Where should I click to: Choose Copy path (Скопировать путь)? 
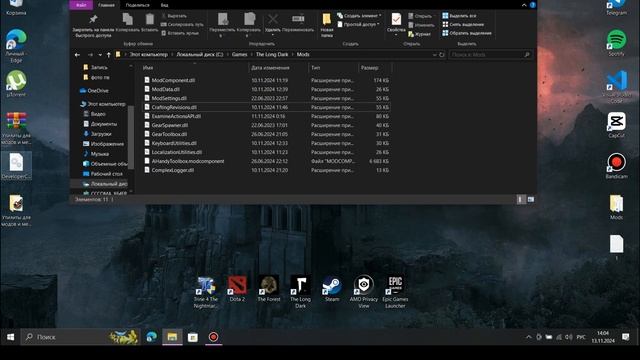pyautogui.click(x=182, y=24)
